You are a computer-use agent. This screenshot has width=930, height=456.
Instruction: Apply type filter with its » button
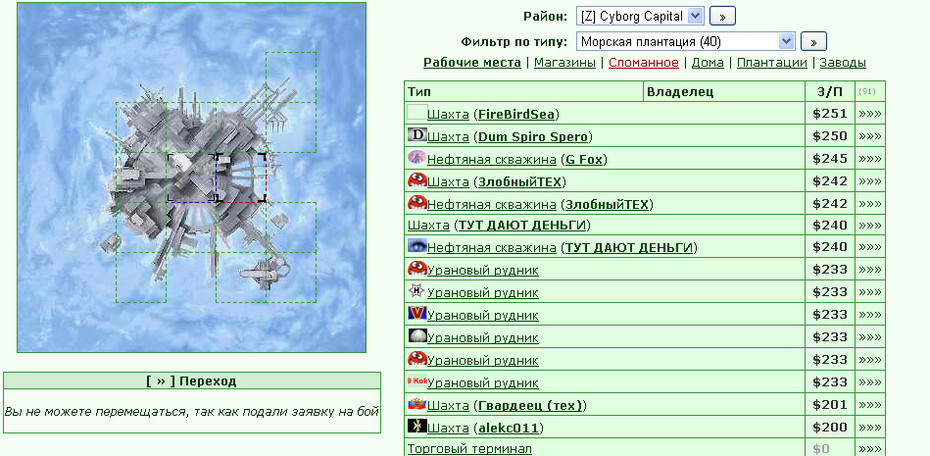pyautogui.click(x=814, y=42)
